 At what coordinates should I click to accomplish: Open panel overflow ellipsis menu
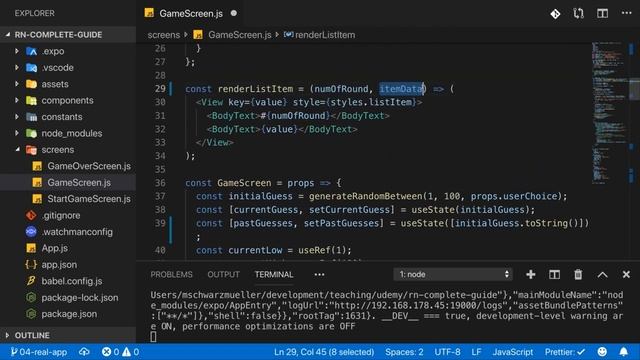coord(319,275)
